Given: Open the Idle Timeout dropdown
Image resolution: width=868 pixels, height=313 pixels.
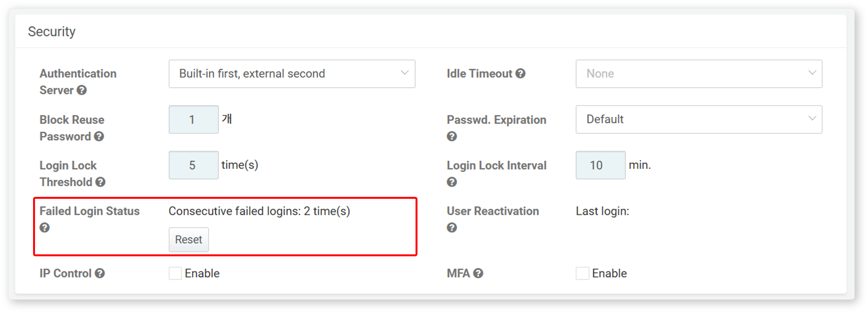Looking at the screenshot, I should (x=699, y=74).
